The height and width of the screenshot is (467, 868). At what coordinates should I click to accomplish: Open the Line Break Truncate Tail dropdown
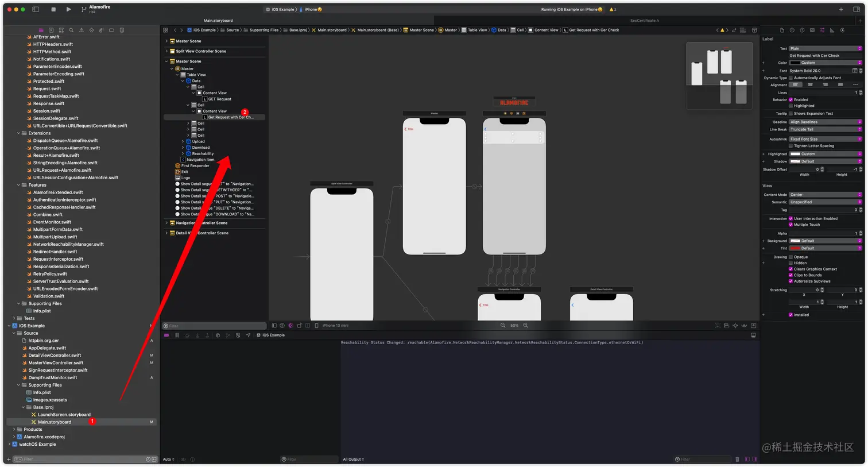[826, 129]
